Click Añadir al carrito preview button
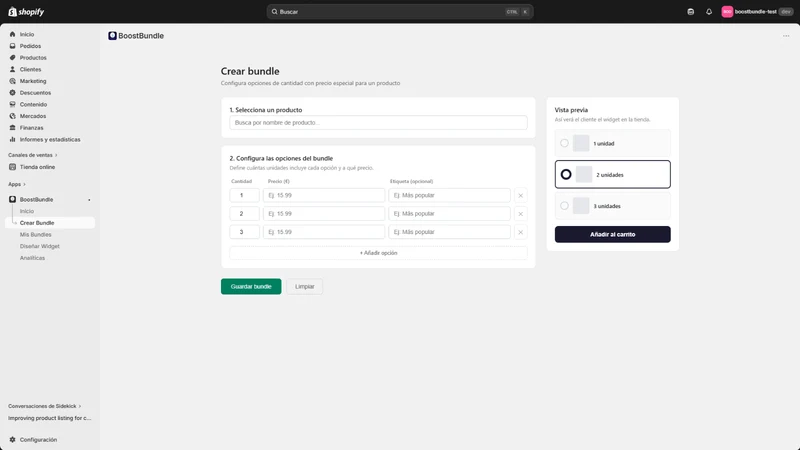The image size is (800, 450). (613, 234)
